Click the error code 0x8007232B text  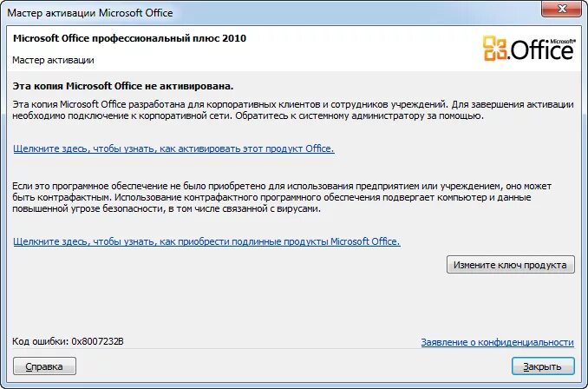[97, 341]
